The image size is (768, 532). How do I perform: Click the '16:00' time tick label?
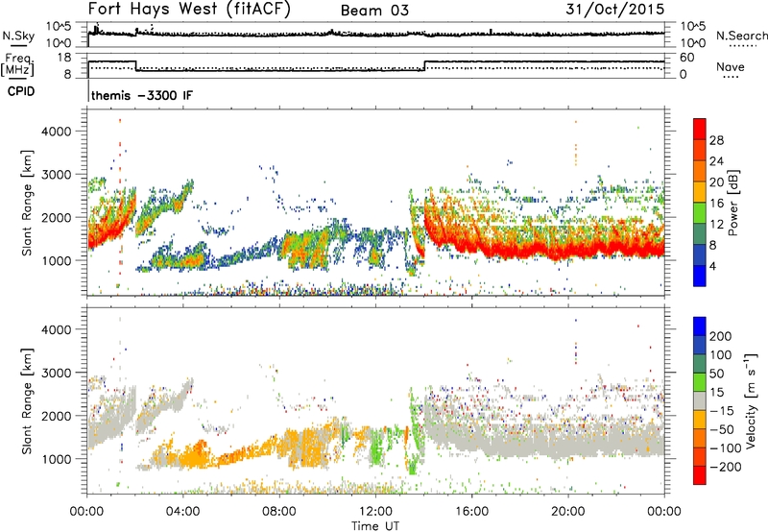coord(471,512)
